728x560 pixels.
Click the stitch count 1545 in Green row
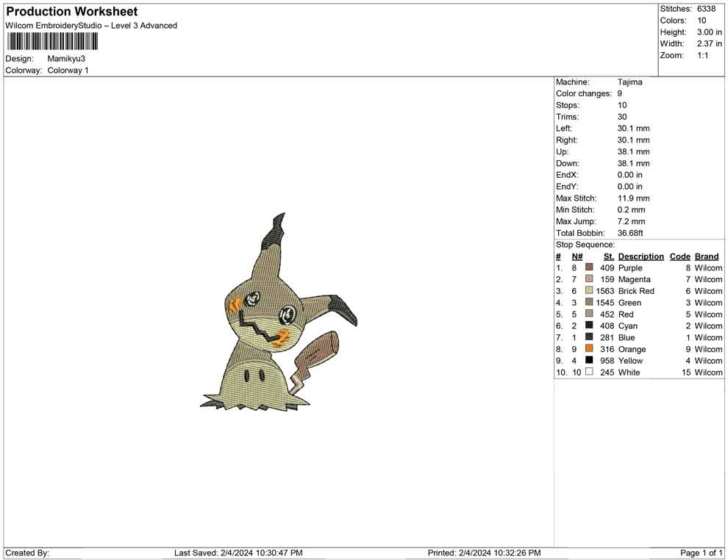point(605,303)
